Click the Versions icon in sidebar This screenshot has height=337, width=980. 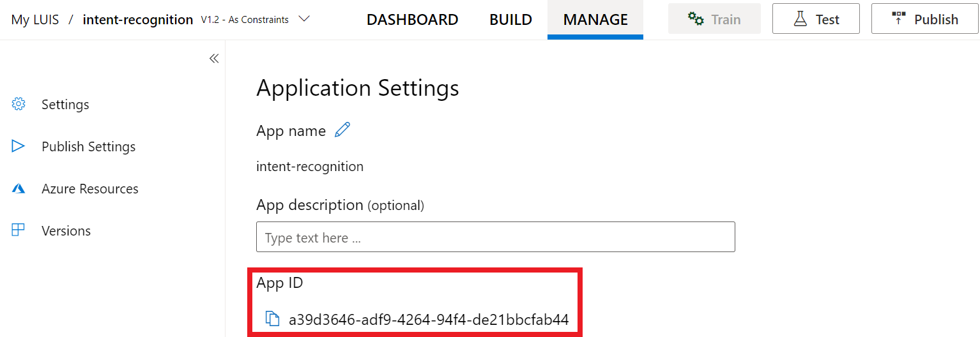(x=18, y=230)
